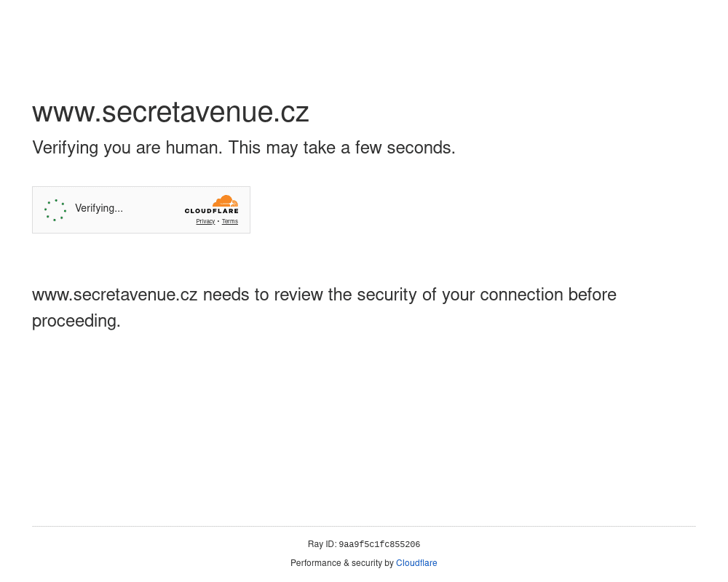
Task: Click the "Verifying..." status label
Action: pyautogui.click(x=99, y=209)
